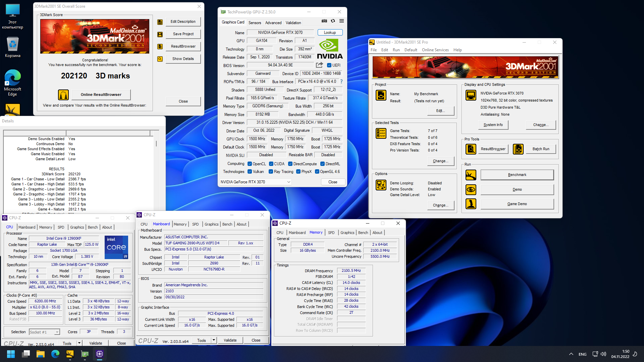The width and height of the screenshot is (644, 362).
Task: Click the '202120' result value in Details
Action: 74,174
